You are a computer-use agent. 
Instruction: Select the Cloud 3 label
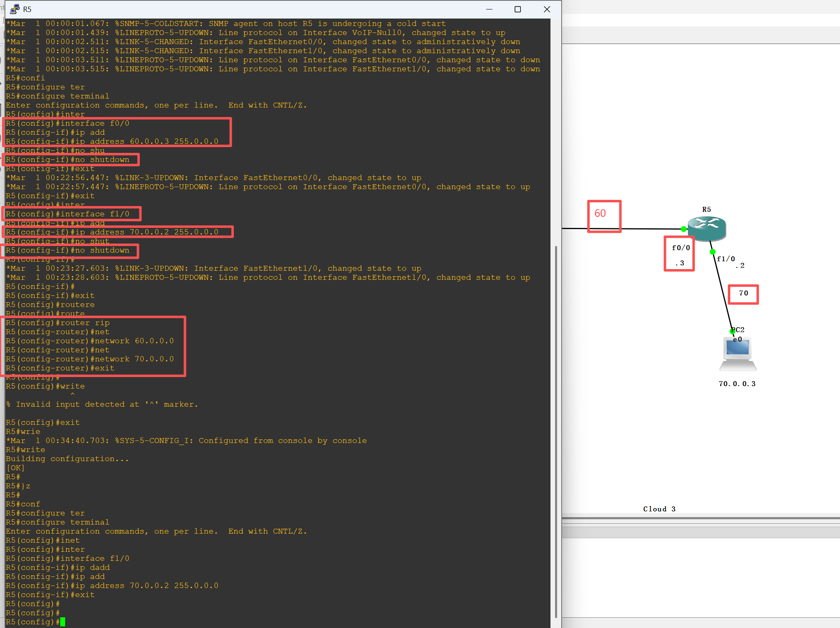(659, 509)
